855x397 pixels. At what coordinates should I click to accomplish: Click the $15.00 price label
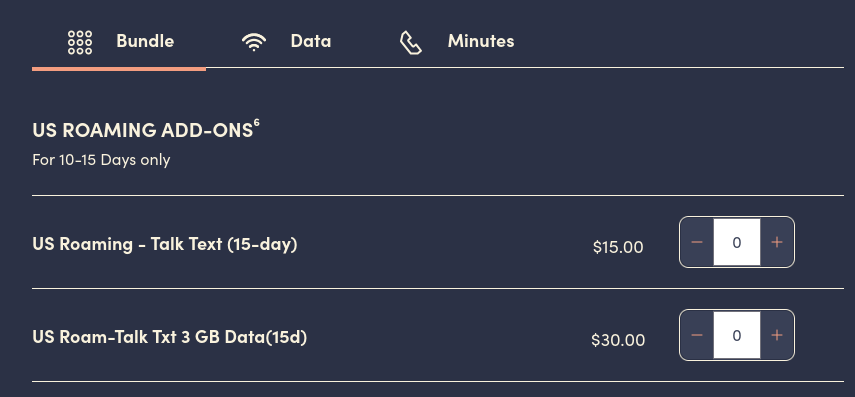point(618,247)
